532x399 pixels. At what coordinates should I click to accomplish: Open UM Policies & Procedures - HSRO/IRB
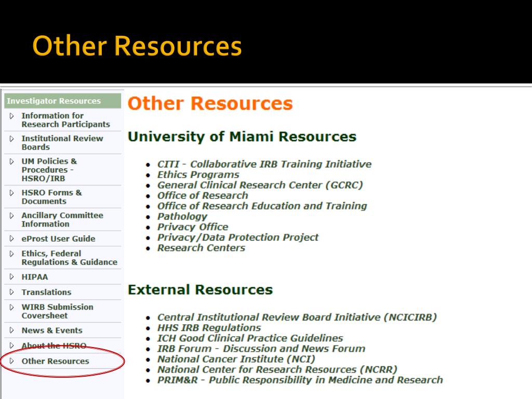tap(49, 170)
